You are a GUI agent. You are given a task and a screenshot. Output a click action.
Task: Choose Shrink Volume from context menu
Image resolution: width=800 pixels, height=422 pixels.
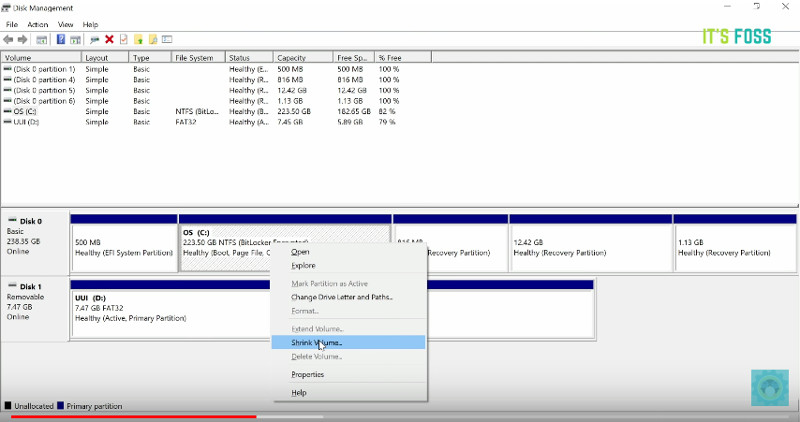tap(316, 342)
